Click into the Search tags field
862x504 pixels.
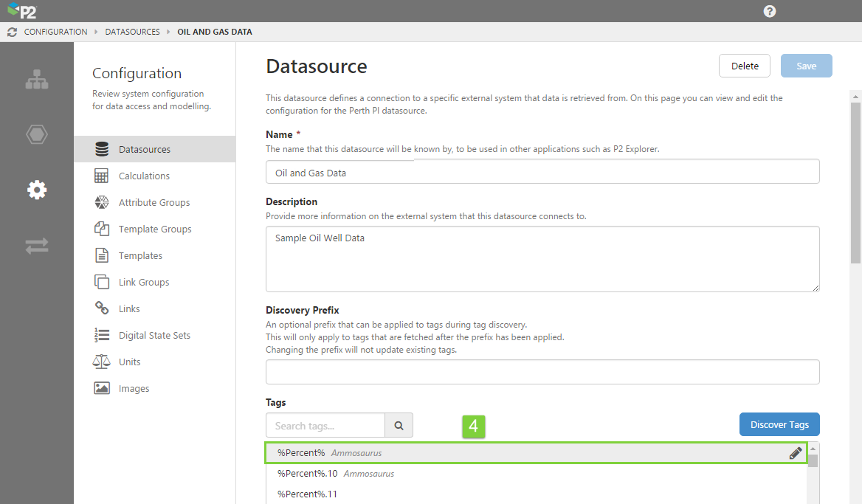(x=325, y=425)
